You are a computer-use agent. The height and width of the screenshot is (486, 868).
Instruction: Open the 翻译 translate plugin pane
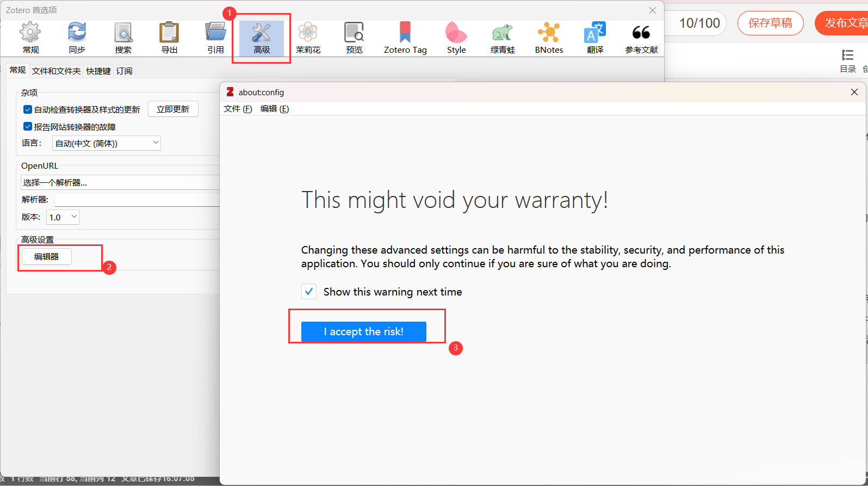pyautogui.click(x=595, y=38)
